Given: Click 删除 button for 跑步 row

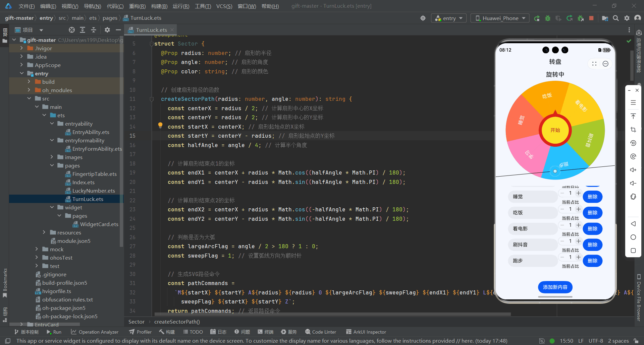Looking at the screenshot, I should [593, 261].
